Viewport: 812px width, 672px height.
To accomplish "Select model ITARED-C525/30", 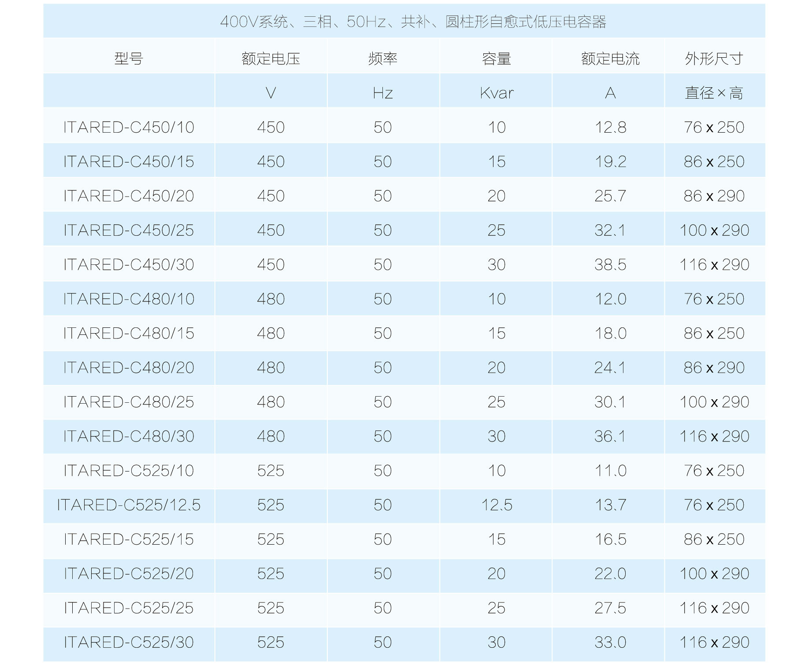I will pos(129,643).
